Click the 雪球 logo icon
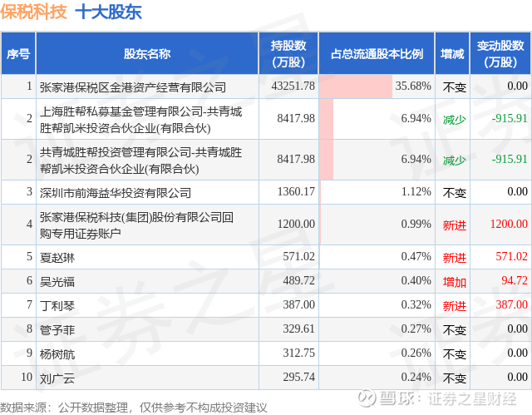 tap(367, 398)
